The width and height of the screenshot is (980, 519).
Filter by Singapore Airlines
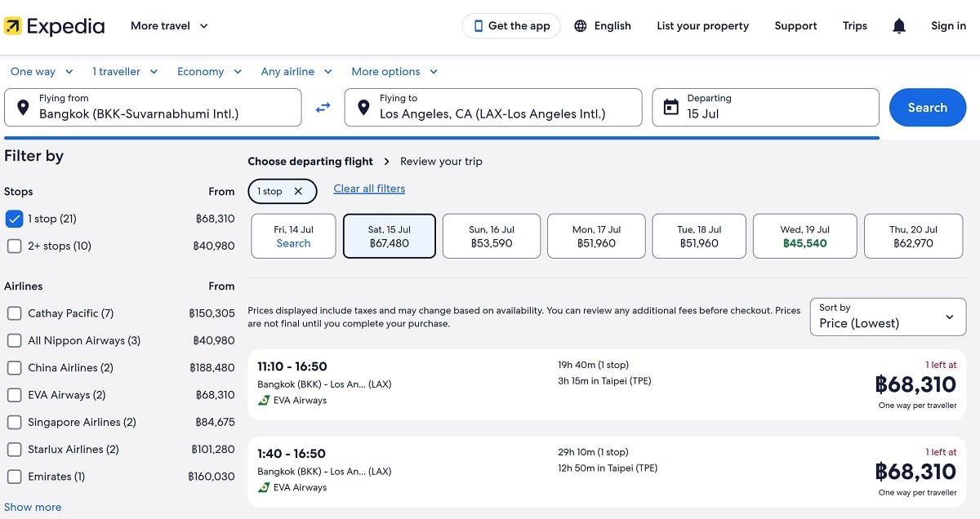click(14, 422)
